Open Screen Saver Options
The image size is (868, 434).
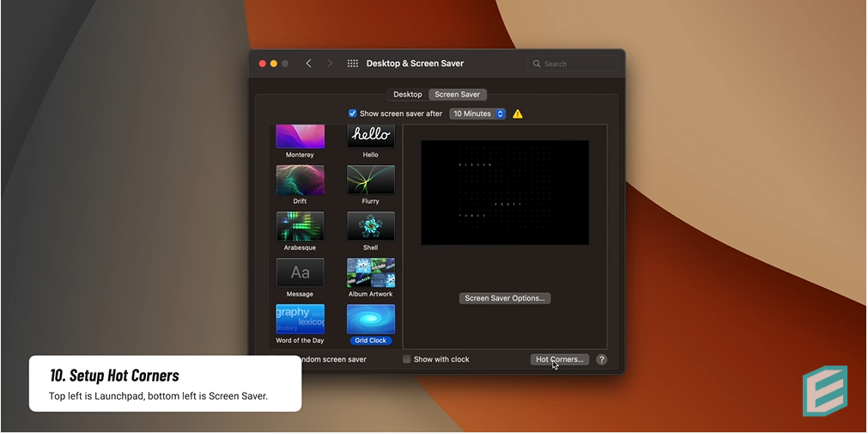tap(504, 298)
